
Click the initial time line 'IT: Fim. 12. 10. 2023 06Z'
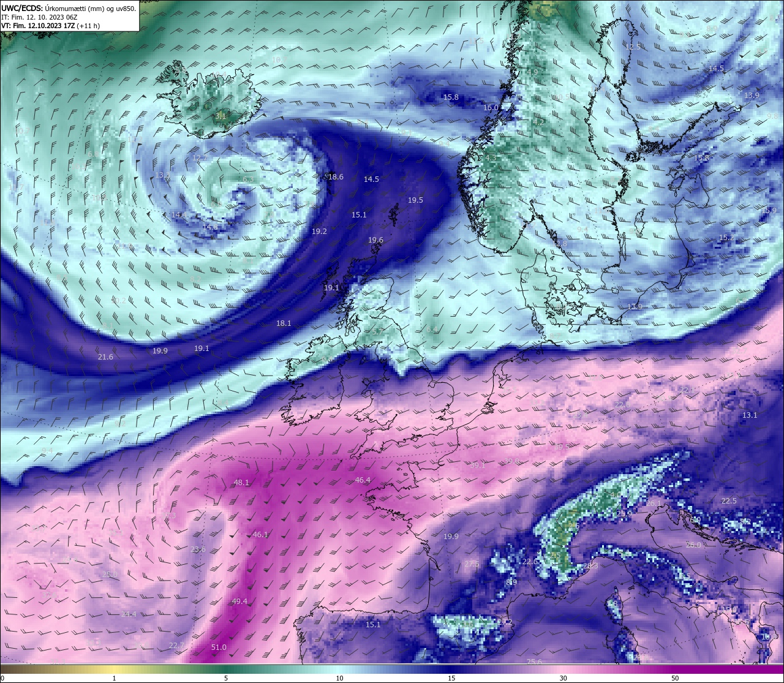click(x=39, y=17)
